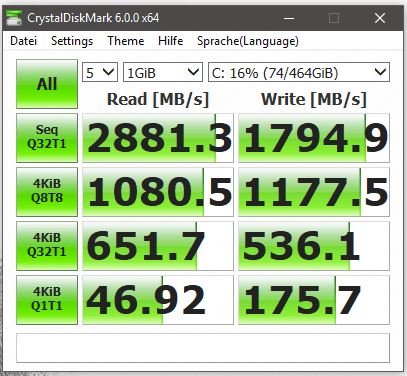Select the 4KiB Q32T1 read value 651.7

point(158,246)
